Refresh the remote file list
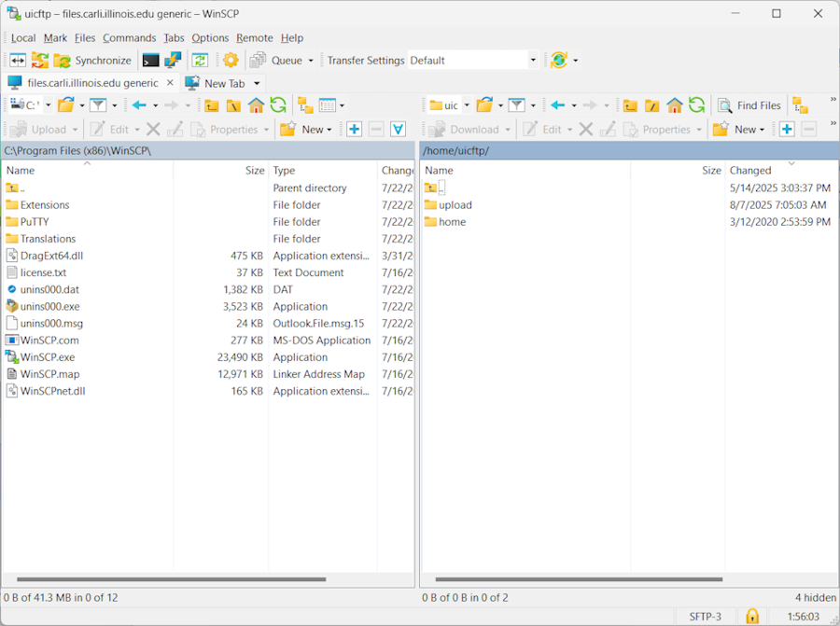The height and width of the screenshot is (626, 840). (x=694, y=104)
